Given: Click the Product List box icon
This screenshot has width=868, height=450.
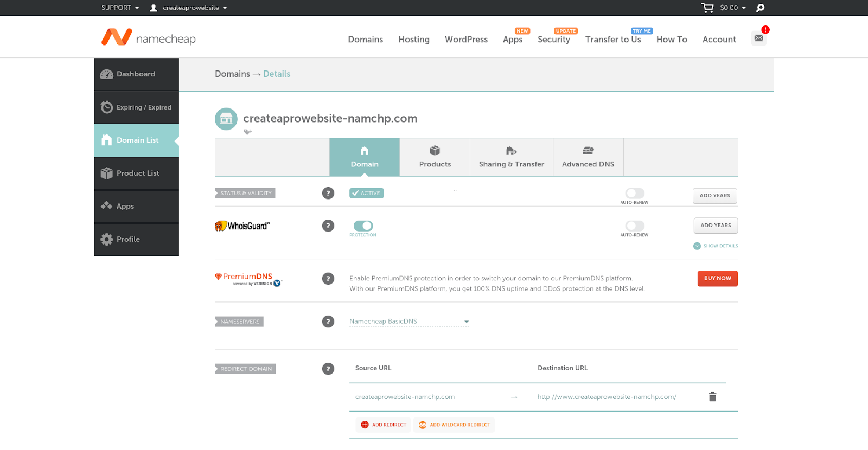Looking at the screenshot, I should pyautogui.click(x=107, y=173).
